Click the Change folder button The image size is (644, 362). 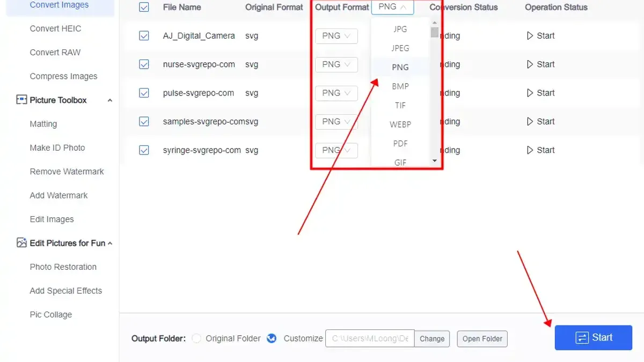(x=432, y=339)
